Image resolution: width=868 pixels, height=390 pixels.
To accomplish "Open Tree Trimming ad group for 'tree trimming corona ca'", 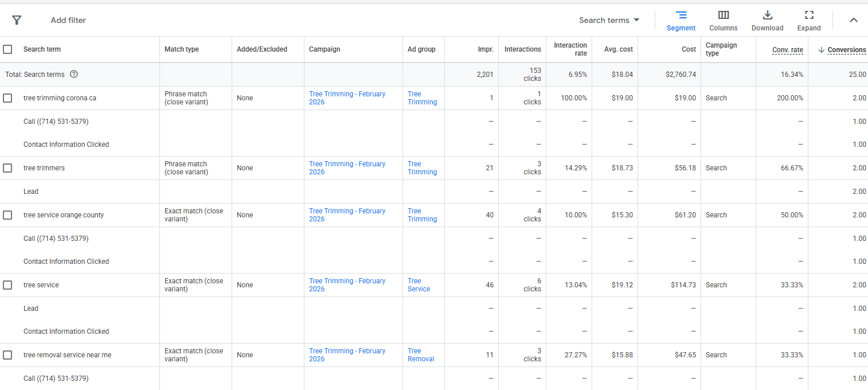I will tap(422, 98).
